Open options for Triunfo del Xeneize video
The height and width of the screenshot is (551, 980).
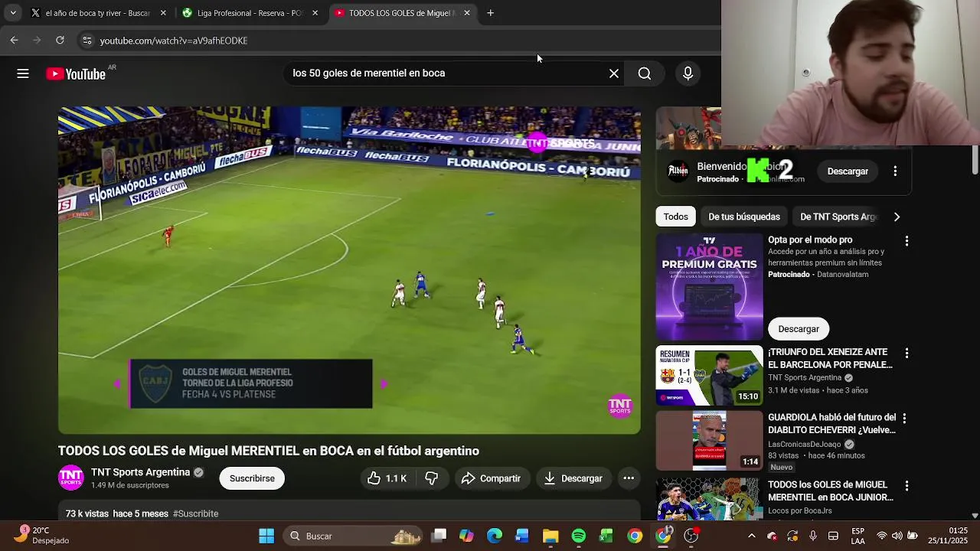coord(906,354)
